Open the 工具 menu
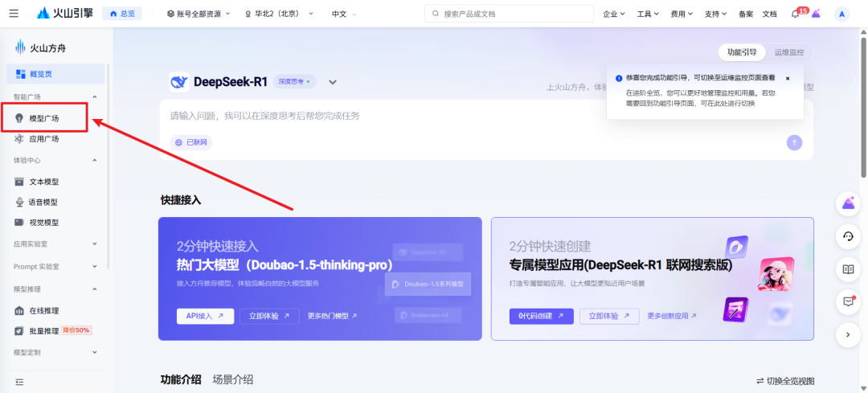868x393 pixels. coord(648,14)
